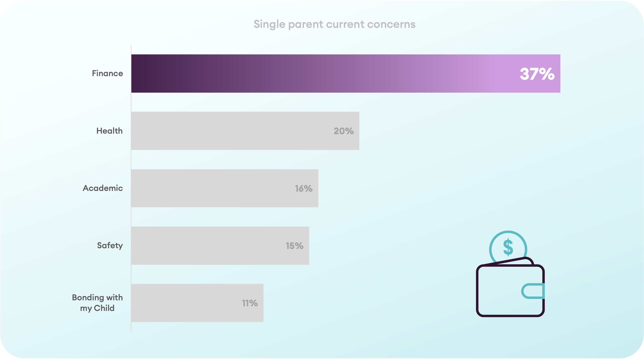The height and width of the screenshot is (359, 644).
Task: Select the gray Safety bar
Action: (220, 246)
